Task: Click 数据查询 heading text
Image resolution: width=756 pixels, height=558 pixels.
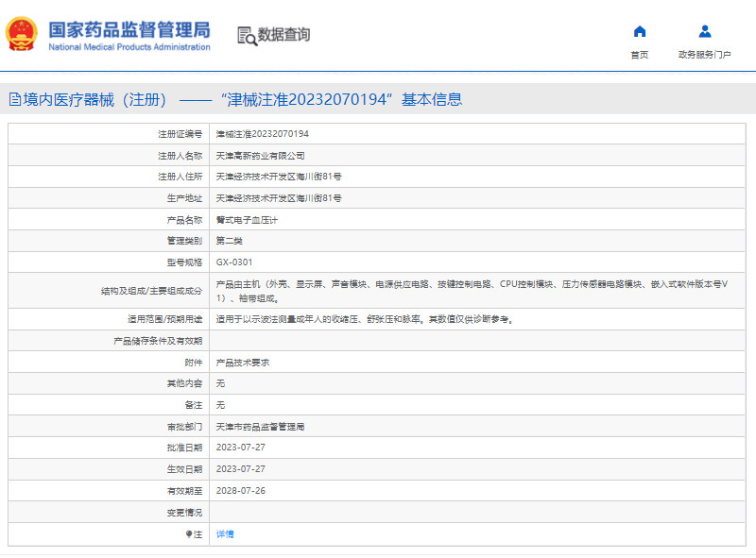Action: pos(284,35)
